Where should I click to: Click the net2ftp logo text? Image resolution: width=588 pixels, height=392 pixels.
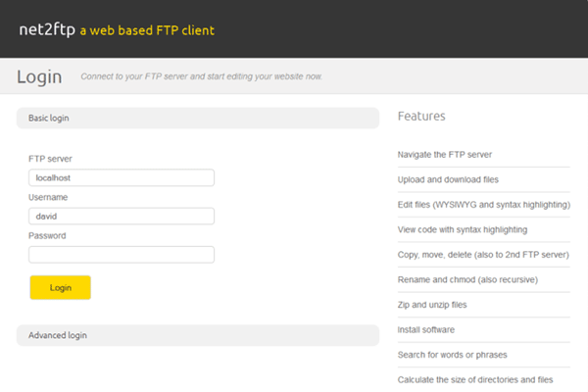(x=47, y=29)
